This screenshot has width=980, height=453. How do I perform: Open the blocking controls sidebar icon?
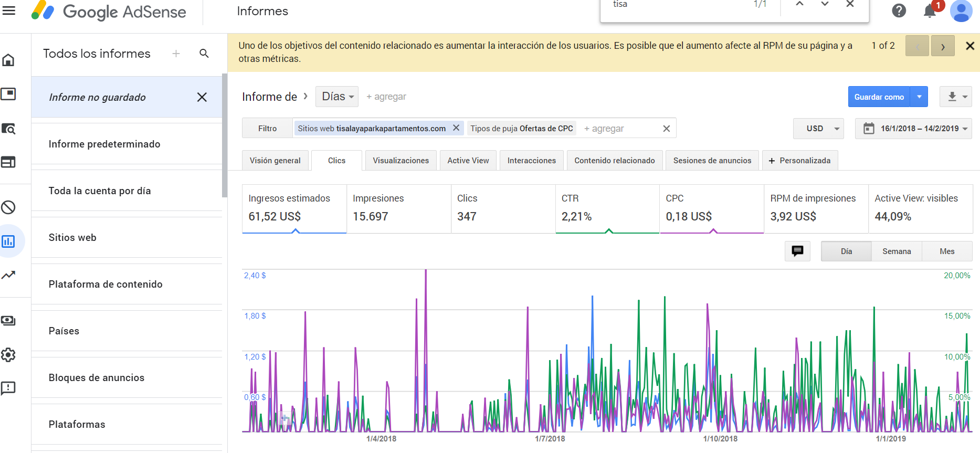click(x=8, y=207)
